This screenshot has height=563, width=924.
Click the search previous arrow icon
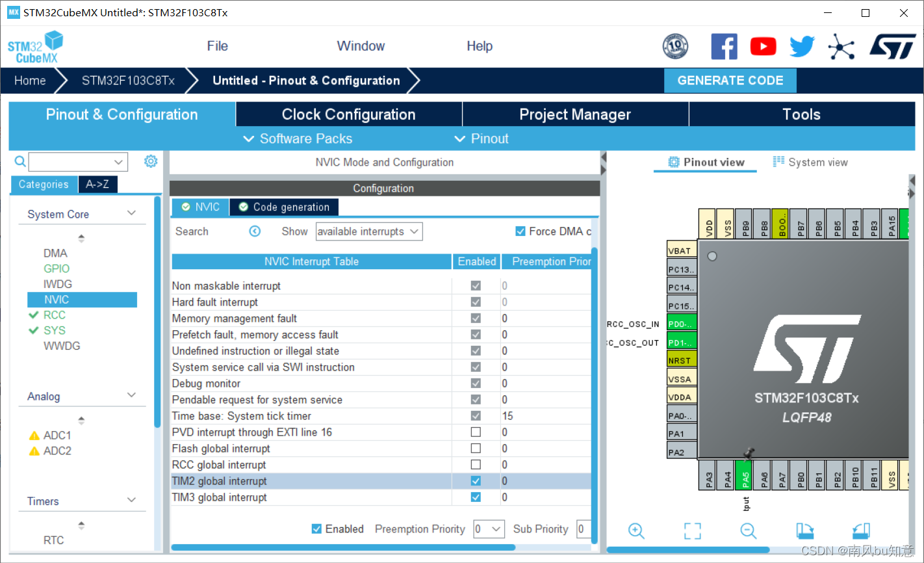click(255, 231)
